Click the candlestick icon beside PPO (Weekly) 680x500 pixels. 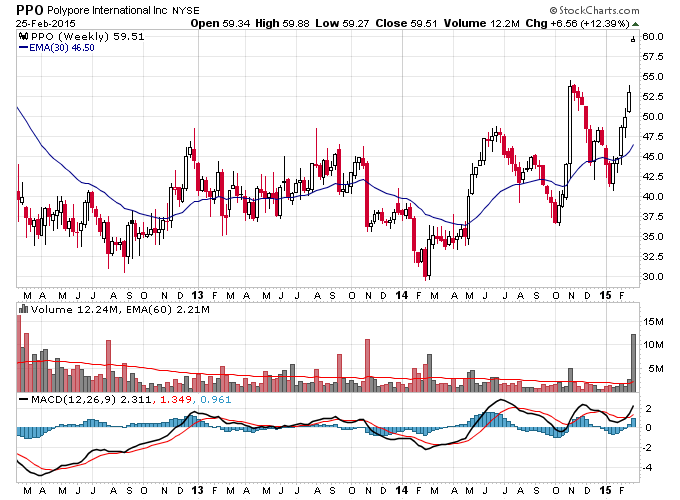pos(24,36)
